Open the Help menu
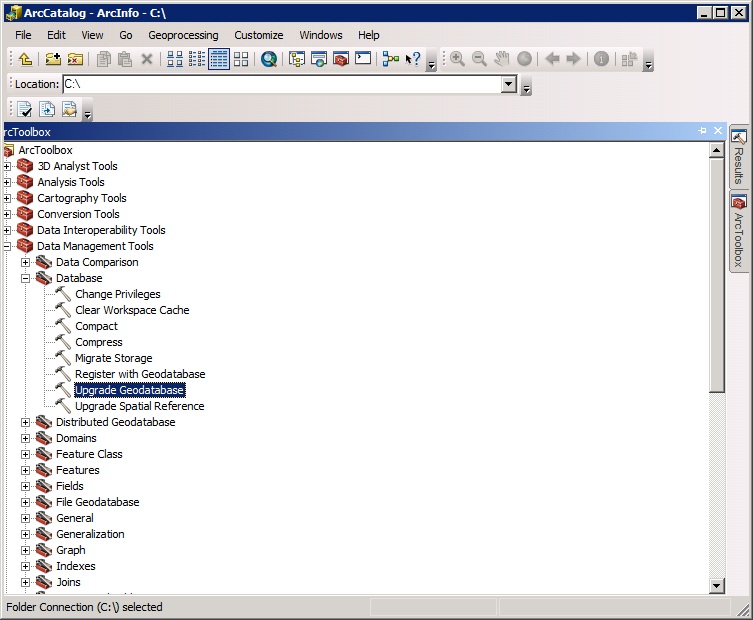The image size is (753, 620). 368,35
